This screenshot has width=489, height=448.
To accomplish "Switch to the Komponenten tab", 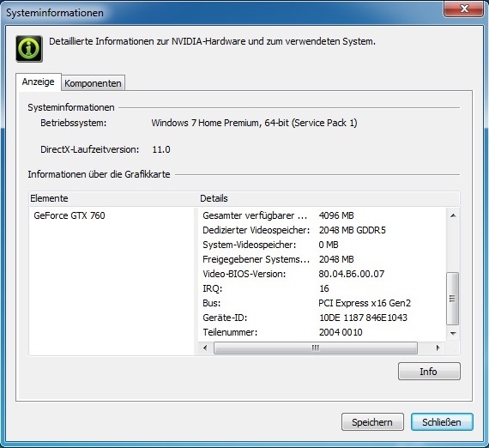I will point(93,83).
